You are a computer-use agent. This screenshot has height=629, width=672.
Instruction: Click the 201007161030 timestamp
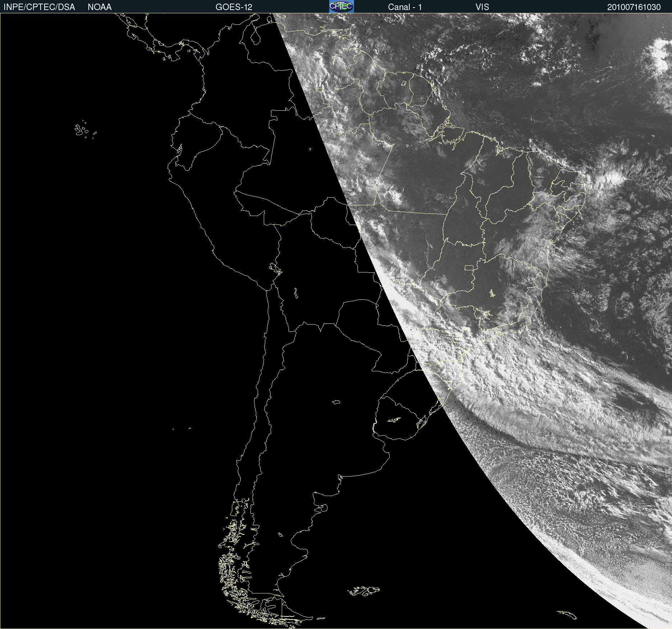click(634, 7)
